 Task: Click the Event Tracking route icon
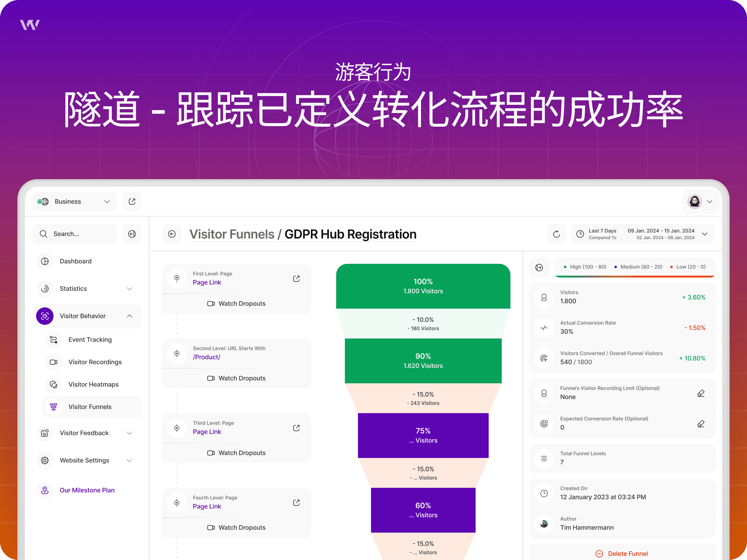pyautogui.click(x=53, y=340)
